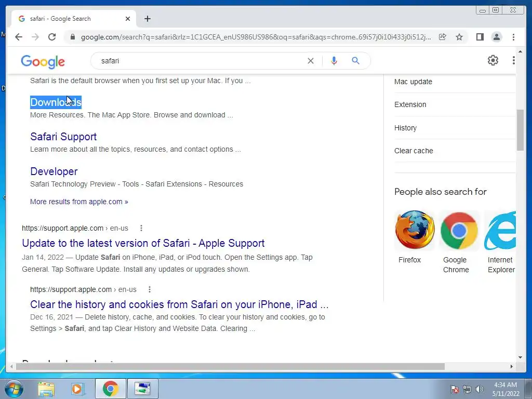Open the Chrome side panel icon
The width and height of the screenshot is (532, 399).
(x=480, y=37)
